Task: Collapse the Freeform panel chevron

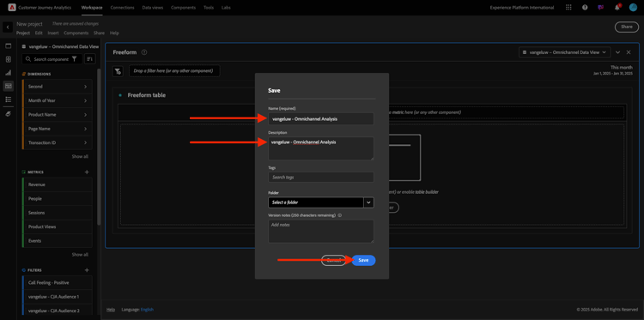Action: (617, 52)
